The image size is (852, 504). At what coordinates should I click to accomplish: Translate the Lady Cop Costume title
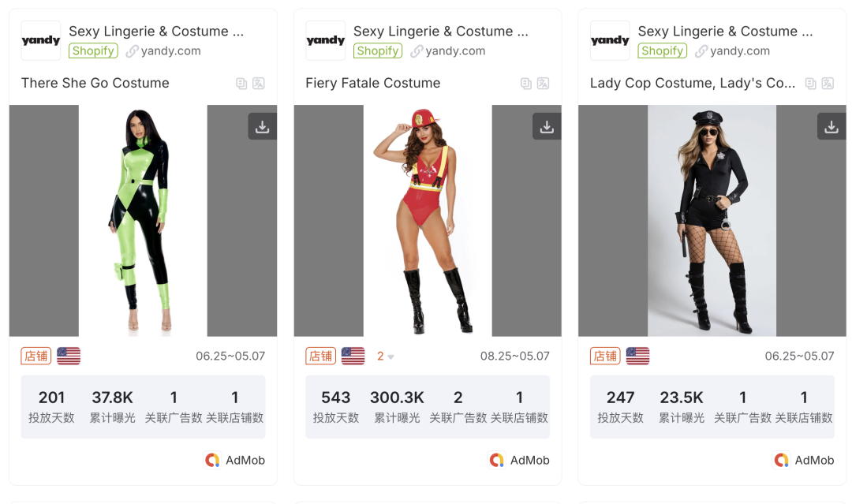click(828, 84)
